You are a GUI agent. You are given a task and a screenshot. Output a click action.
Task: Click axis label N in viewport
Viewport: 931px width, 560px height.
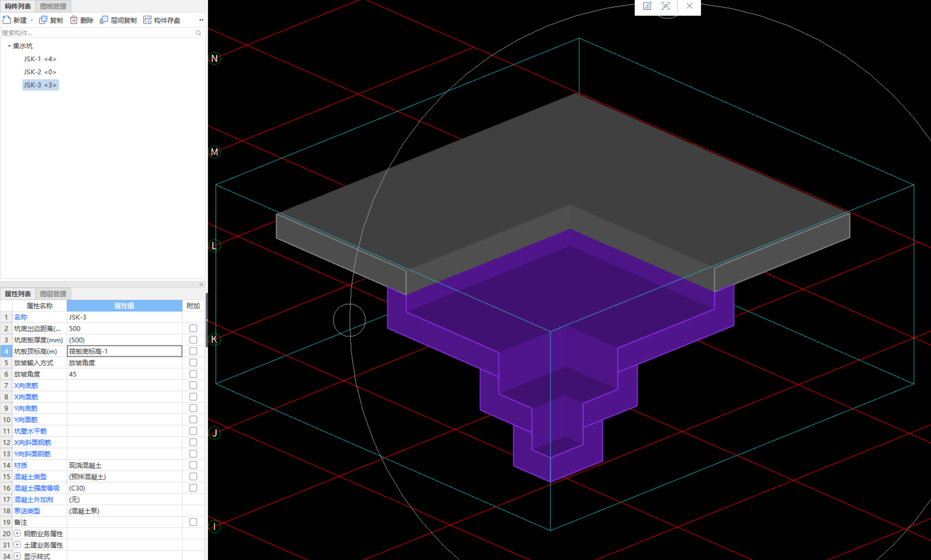214,58
